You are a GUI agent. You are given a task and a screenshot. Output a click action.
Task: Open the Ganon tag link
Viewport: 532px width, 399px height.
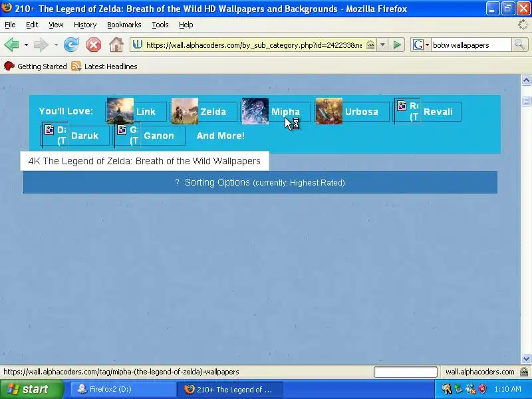159,136
